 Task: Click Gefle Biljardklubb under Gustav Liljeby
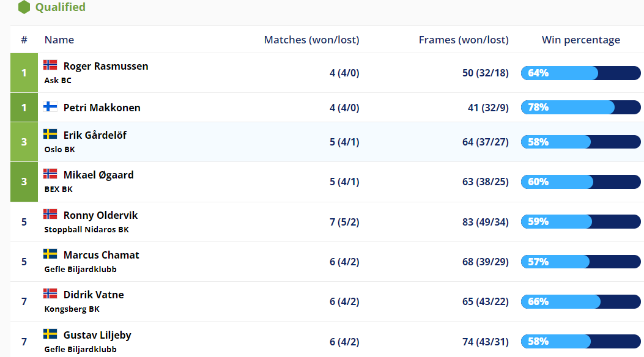pos(81,349)
